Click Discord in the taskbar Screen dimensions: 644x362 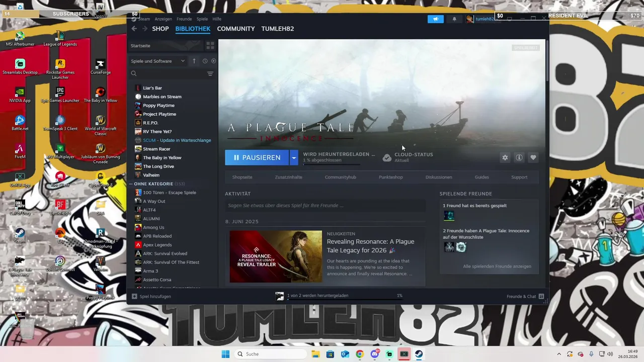[x=374, y=354]
